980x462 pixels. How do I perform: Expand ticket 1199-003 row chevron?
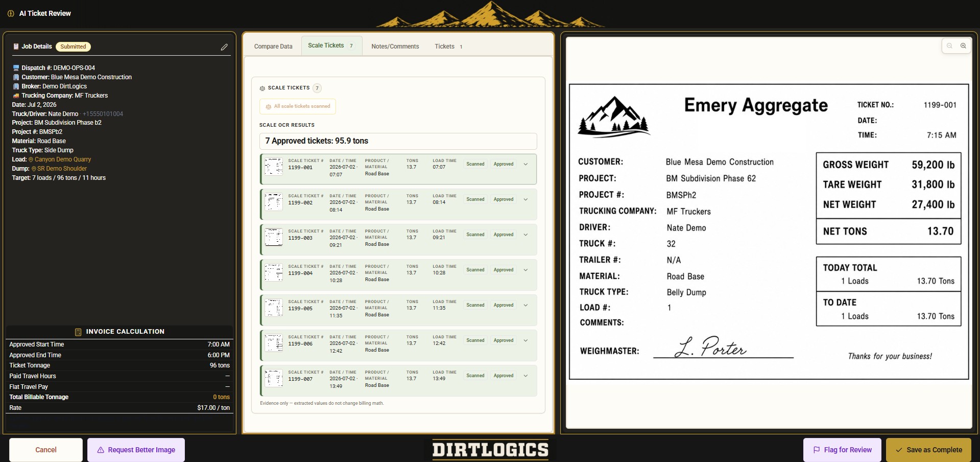[525, 235]
